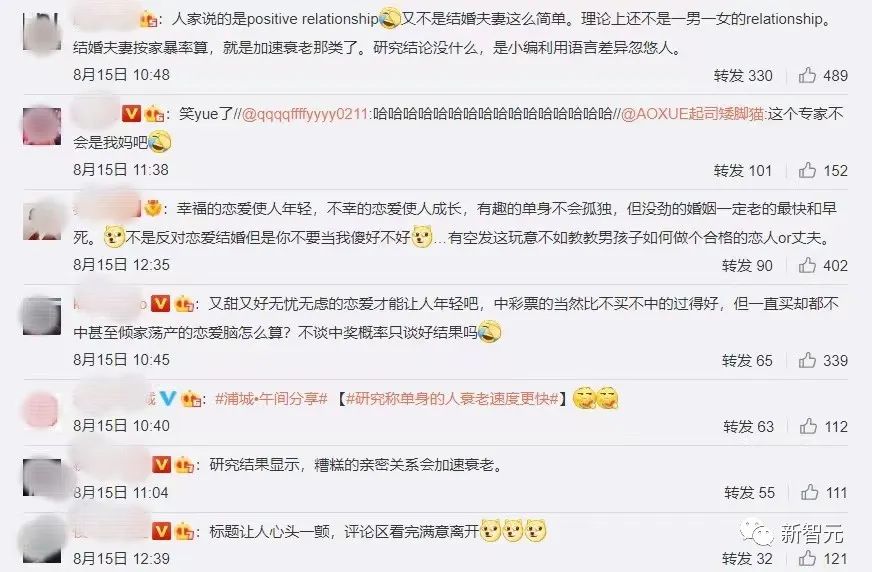The width and height of the screenshot is (872, 572).
Task: Open the first commenter's avatar
Action: coord(42,32)
